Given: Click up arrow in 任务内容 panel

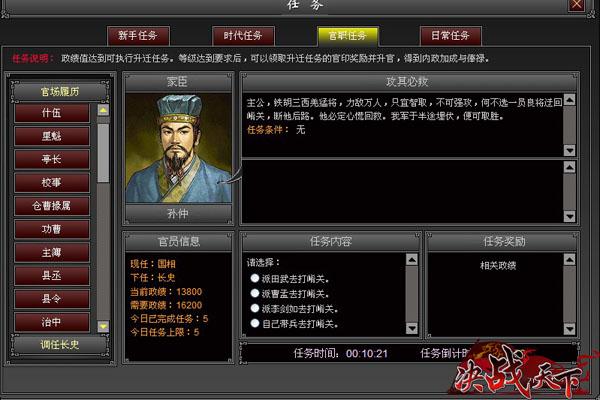Looking at the screenshot, I should (x=412, y=260).
